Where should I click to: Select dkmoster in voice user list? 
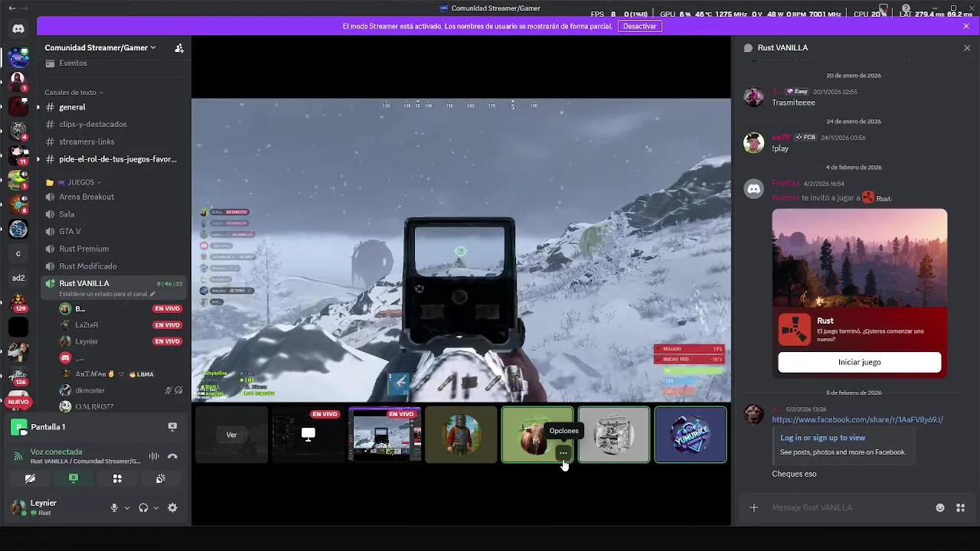point(121,390)
